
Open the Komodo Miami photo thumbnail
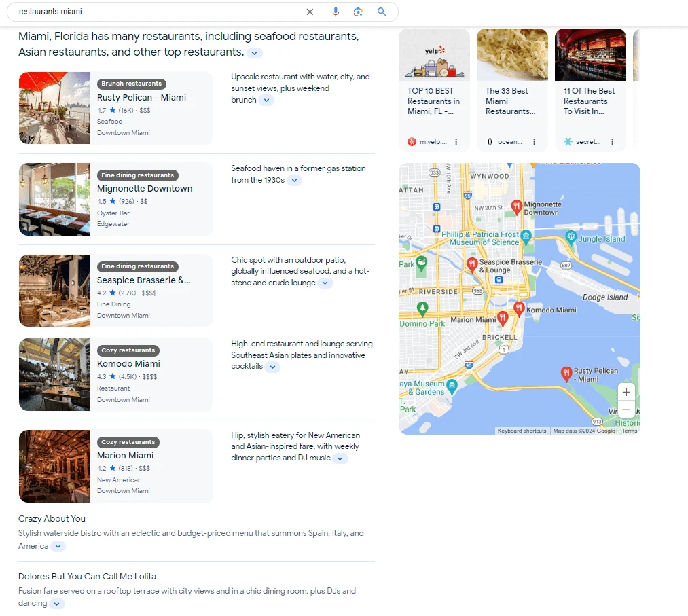54,374
